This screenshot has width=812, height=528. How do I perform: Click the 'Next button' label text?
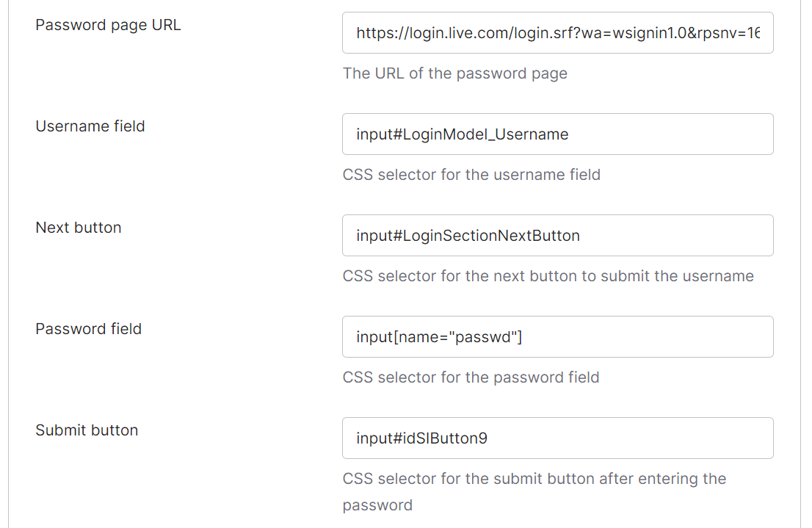point(79,228)
